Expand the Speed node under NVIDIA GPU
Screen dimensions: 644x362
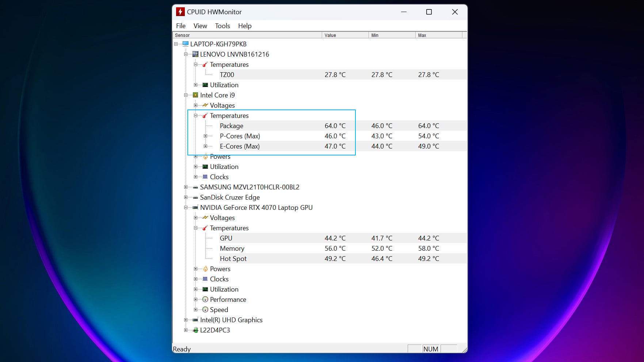click(195, 309)
